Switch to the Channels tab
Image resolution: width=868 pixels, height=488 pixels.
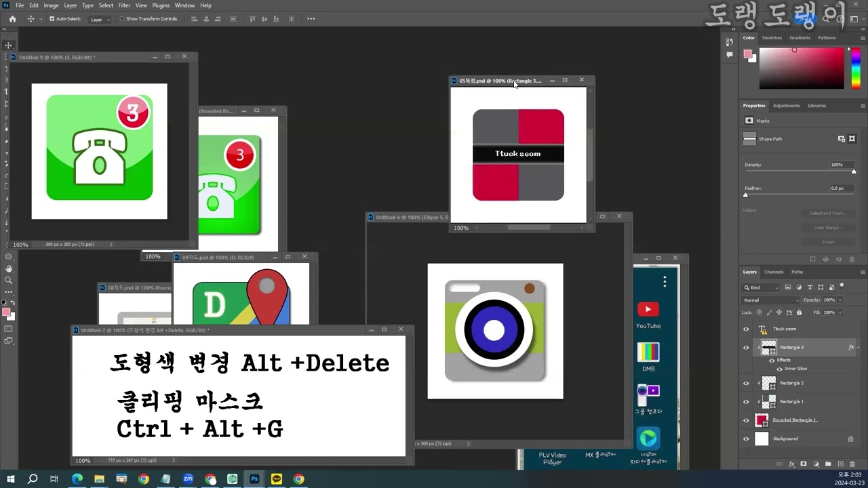point(774,272)
